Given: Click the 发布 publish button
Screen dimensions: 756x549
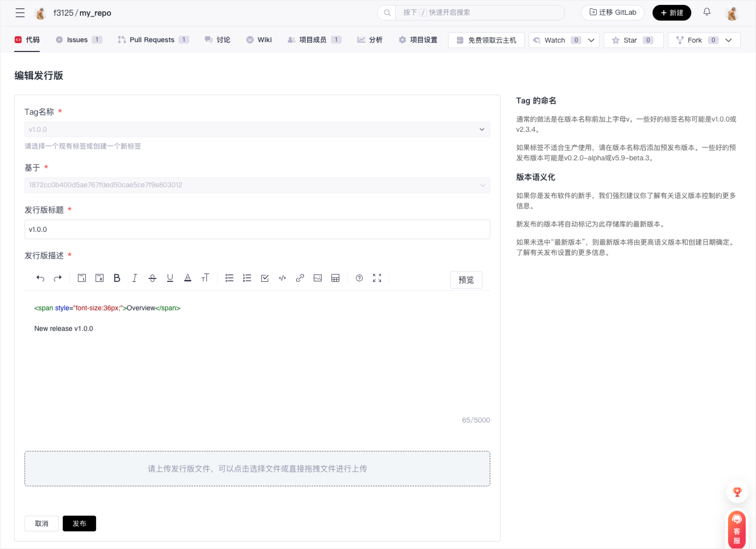Looking at the screenshot, I should click(x=79, y=523).
